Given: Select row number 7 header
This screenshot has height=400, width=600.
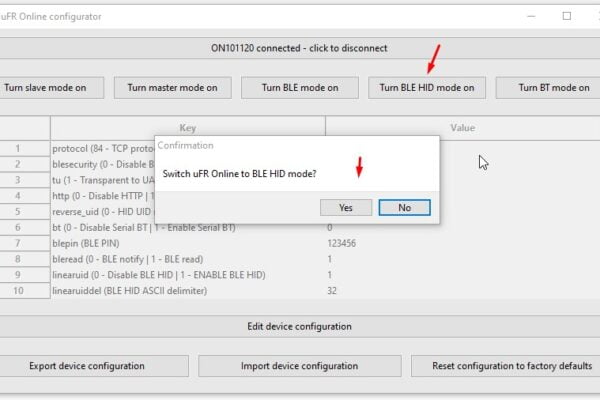Looking at the screenshot, I should [x=25, y=243].
